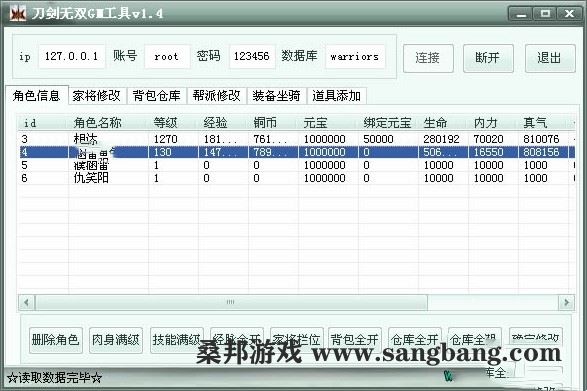The image size is (587, 391).
Task: Open the 背包仓库 tab
Action: pyautogui.click(x=157, y=96)
